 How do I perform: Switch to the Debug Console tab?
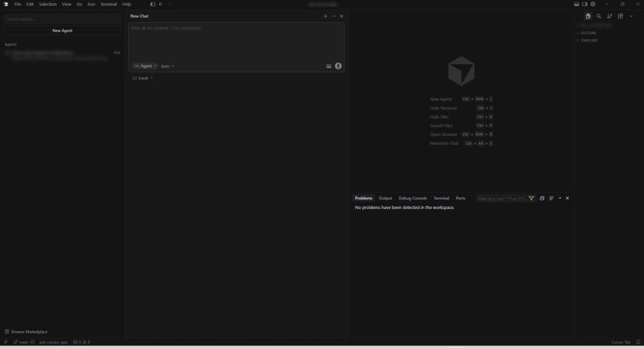click(x=413, y=198)
